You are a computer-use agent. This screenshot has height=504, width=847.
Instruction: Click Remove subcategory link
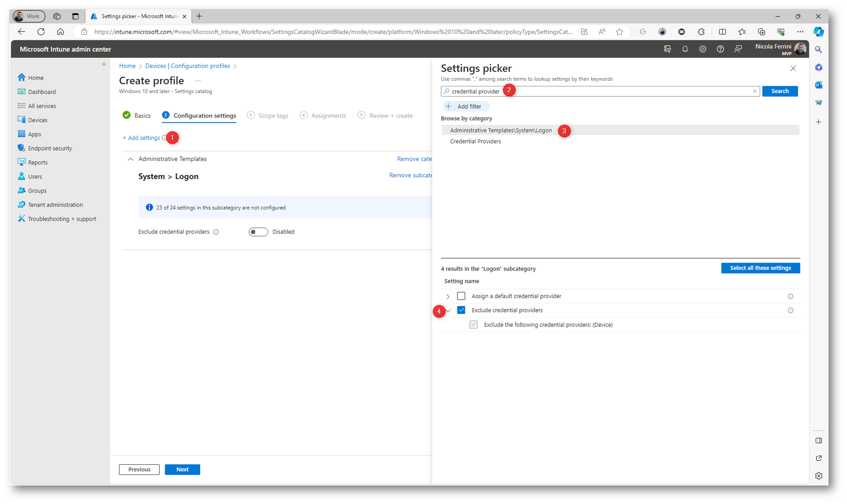(410, 175)
